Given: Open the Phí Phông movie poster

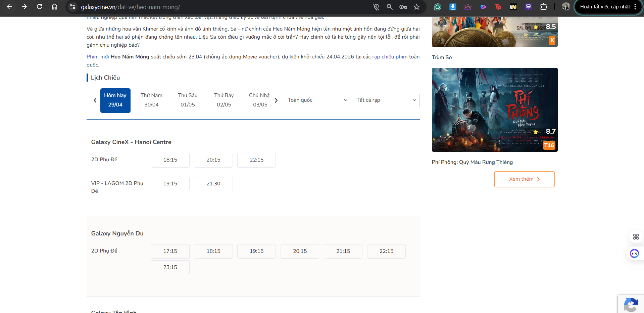Looking at the screenshot, I should click(495, 110).
